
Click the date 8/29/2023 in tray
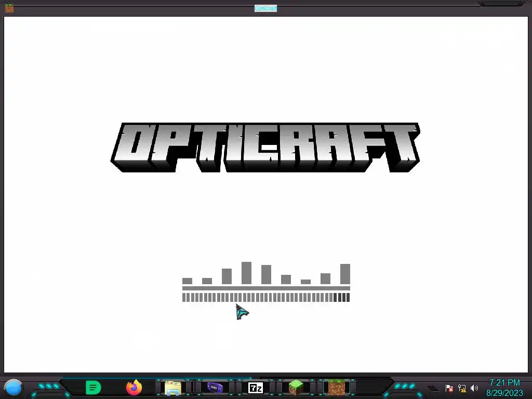[x=504, y=393]
